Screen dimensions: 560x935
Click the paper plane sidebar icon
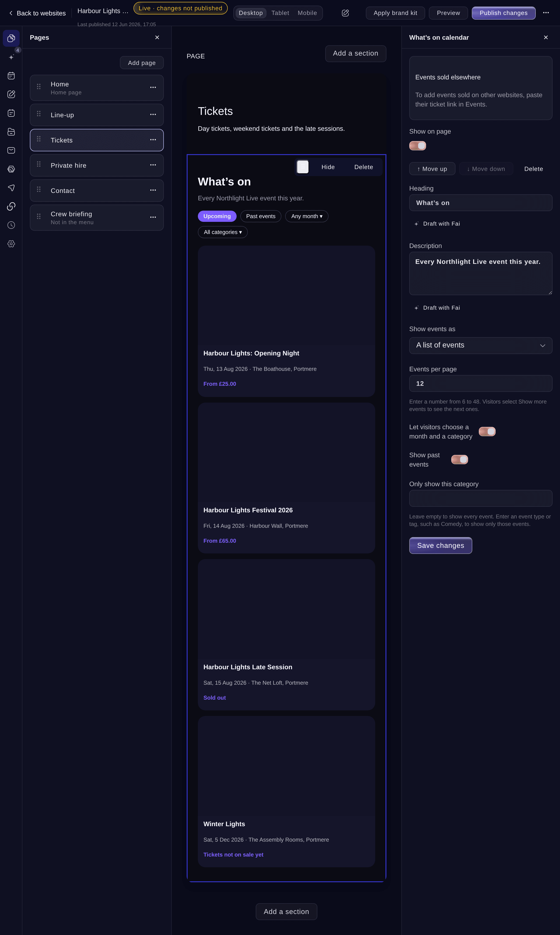[11, 188]
